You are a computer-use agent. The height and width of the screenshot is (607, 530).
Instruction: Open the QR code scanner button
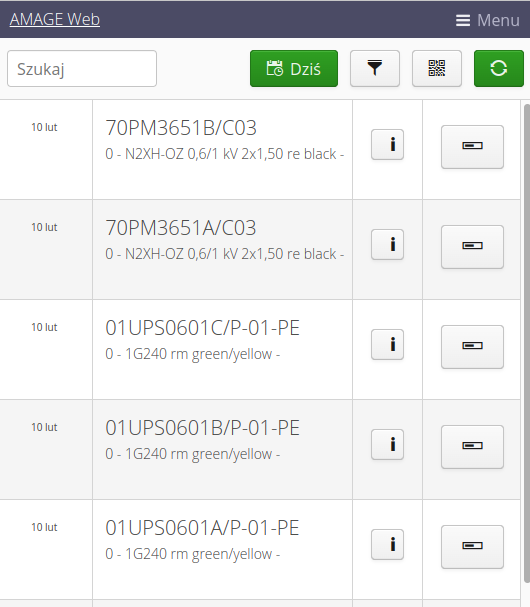click(437, 69)
